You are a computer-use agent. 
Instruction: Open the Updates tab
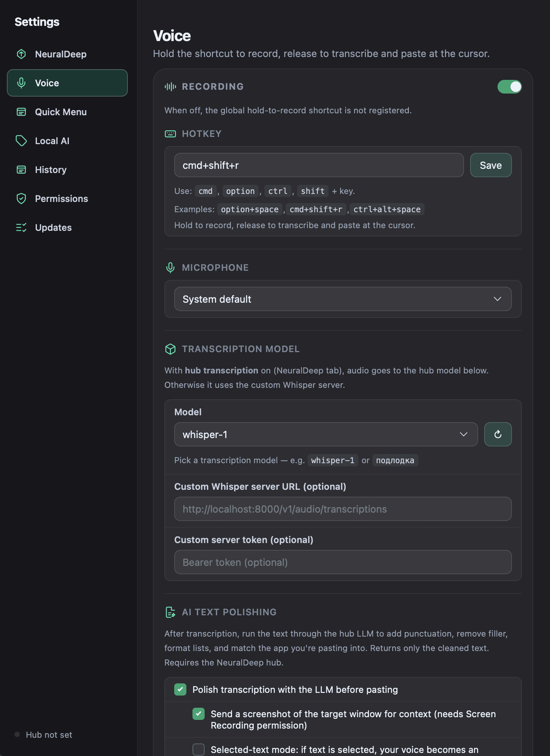point(67,227)
